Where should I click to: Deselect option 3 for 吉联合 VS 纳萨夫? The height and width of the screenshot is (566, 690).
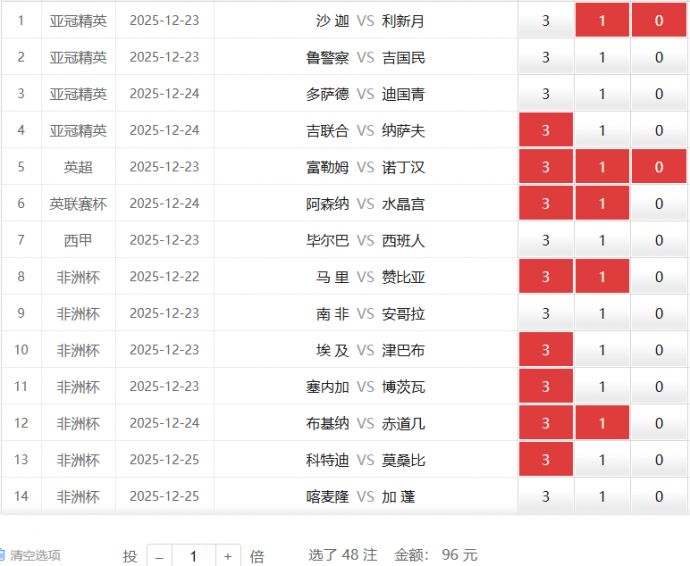pos(546,130)
